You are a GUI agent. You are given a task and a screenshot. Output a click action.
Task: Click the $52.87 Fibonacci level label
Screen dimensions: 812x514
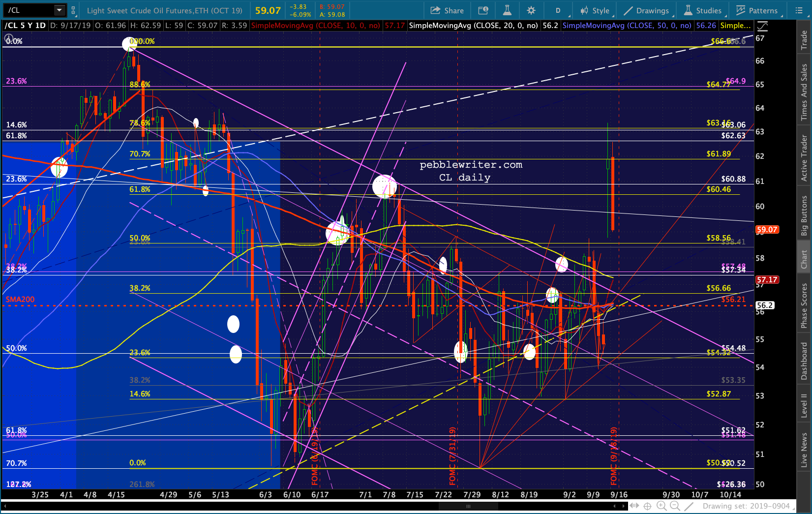tap(719, 394)
